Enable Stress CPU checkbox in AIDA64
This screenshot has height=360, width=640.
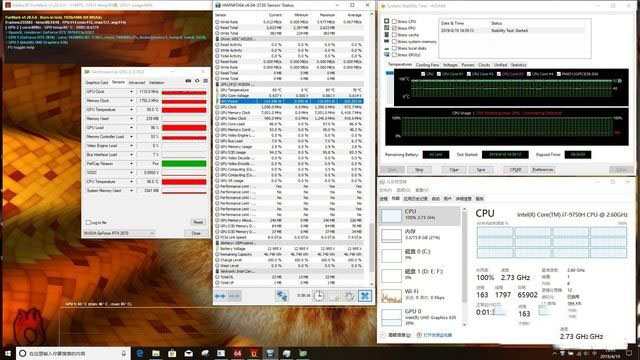click(394, 21)
